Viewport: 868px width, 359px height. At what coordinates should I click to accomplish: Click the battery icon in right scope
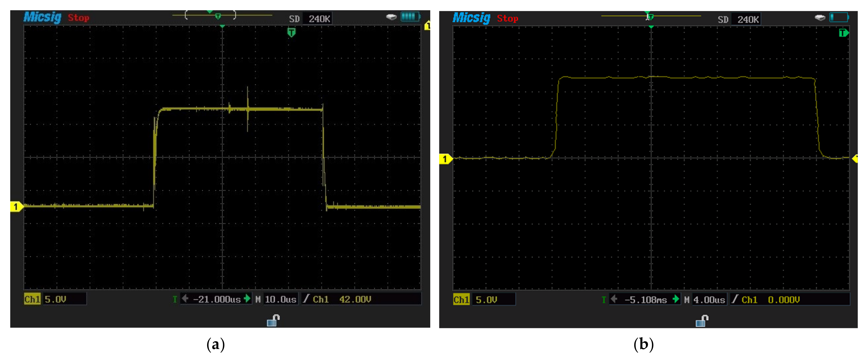[839, 17]
